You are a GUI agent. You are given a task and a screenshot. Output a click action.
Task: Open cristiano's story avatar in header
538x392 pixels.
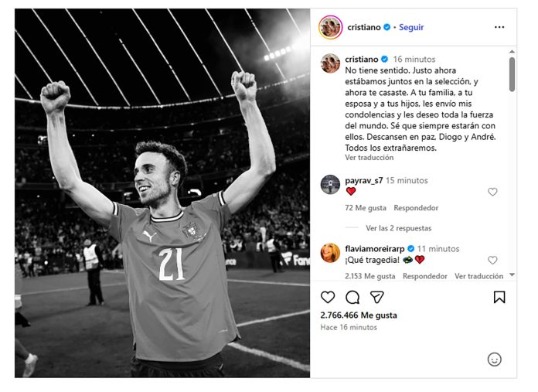pyautogui.click(x=330, y=27)
